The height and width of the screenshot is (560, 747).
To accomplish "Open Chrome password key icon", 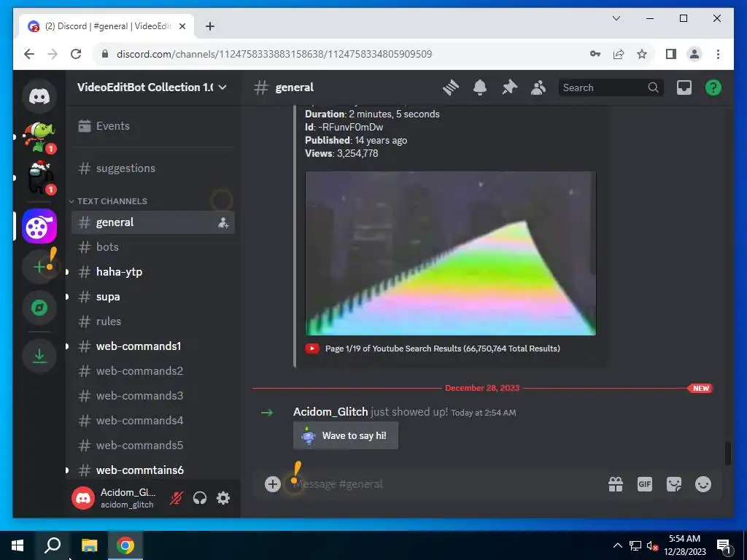I will click(x=595, y=54).
